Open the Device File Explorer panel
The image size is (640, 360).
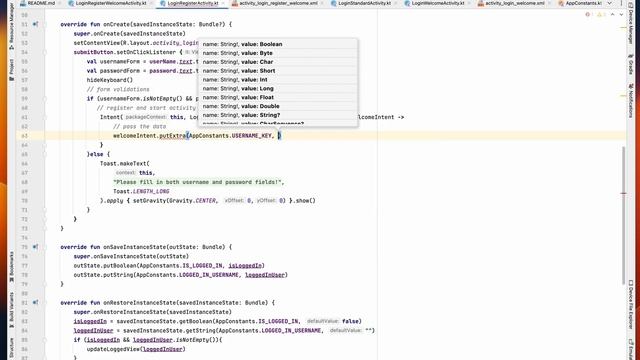tap(631, 304)
